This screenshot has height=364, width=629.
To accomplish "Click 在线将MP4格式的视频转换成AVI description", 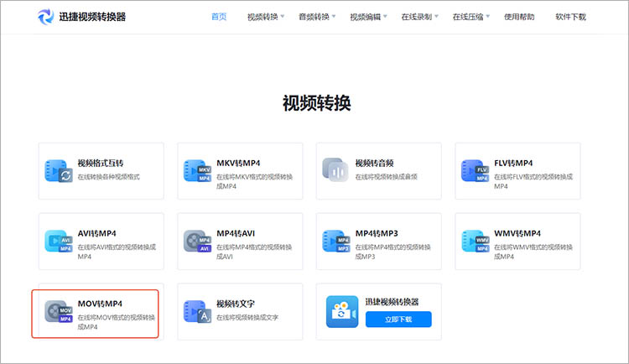I will point(254,252).
